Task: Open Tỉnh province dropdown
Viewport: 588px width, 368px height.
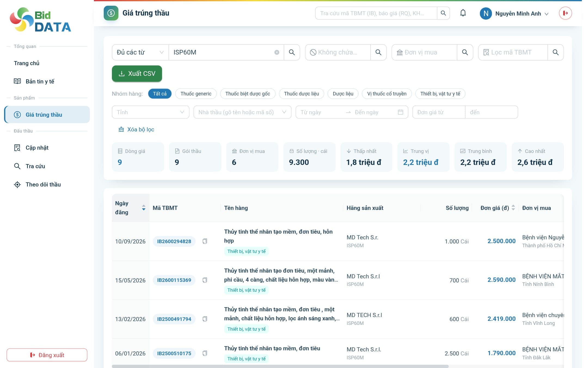Action: coord(151,112)
